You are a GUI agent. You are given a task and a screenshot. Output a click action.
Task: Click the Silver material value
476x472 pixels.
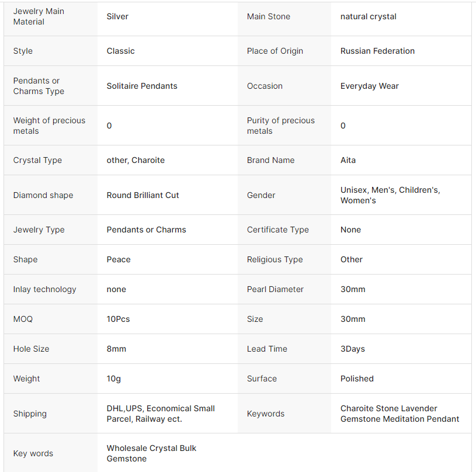[x=117, y=16]
